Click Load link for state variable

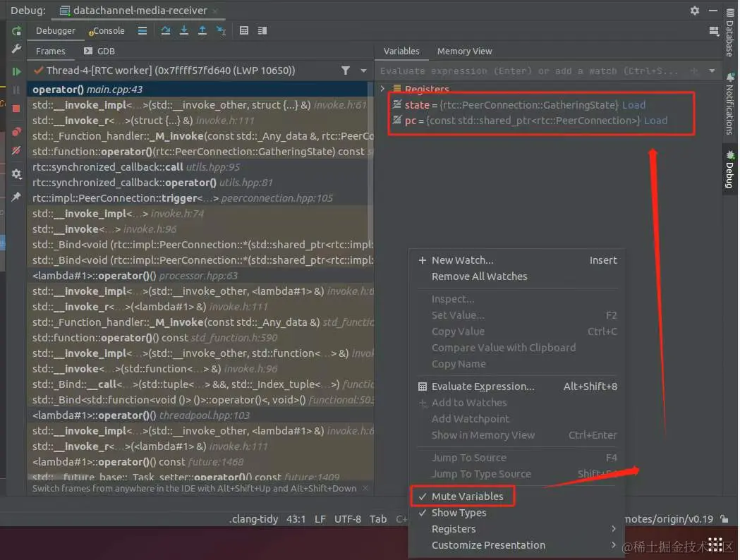pyautogui.click(x=633, y=104)
